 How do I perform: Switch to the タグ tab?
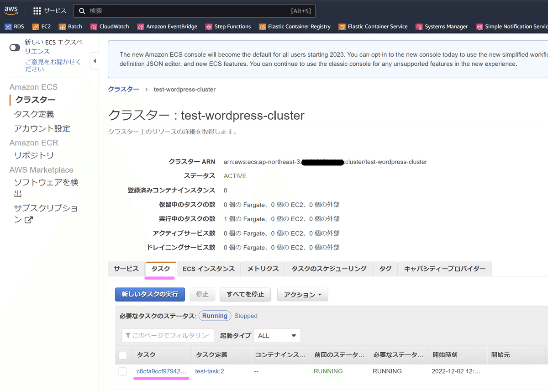pos(385,269)
